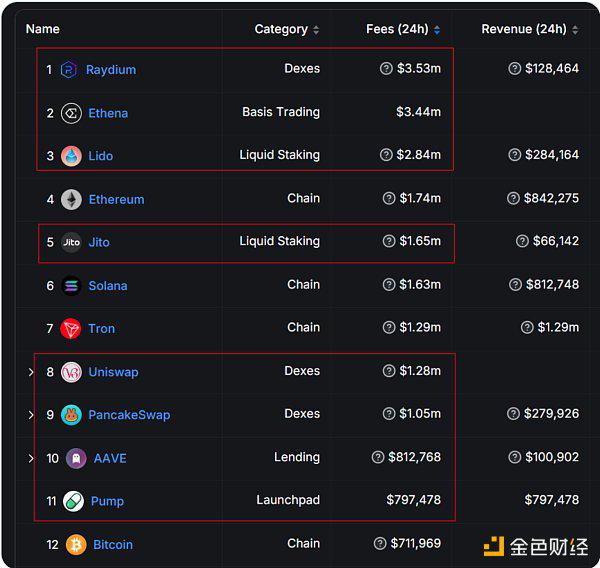This screenshot has height=568, width=600.
Task: Expand the PancakeSwap row
Action: pyautogui.click(x=31, y=415)
